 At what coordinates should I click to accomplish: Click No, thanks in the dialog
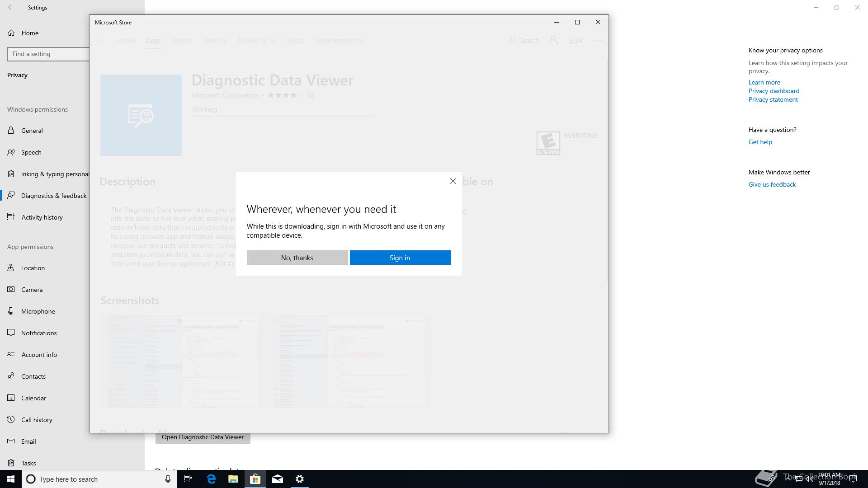coord(297,258)
